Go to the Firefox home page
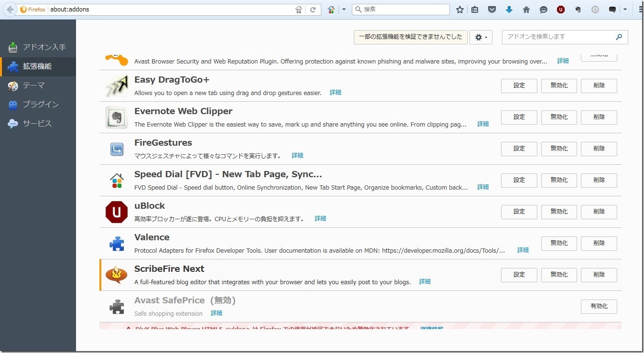The height and width of the screenshot is (353, 644). [x=526, y=10]
